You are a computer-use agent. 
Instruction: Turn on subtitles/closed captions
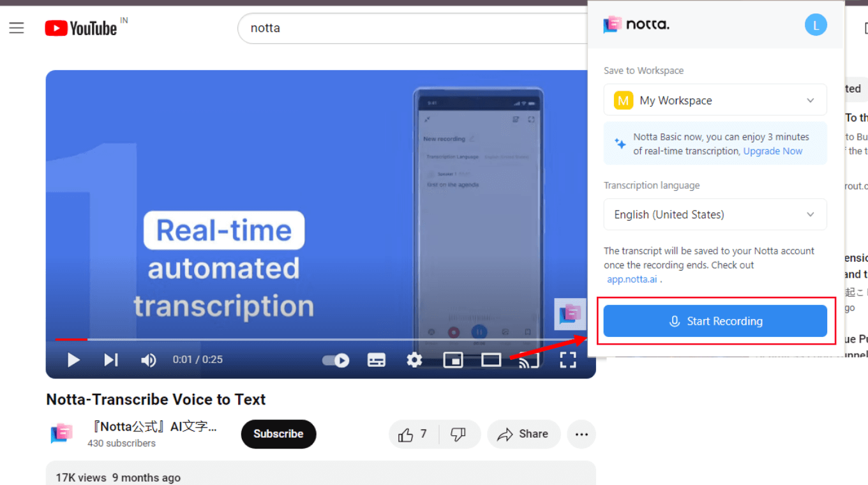pyautogui.click(x=377, y=361)
